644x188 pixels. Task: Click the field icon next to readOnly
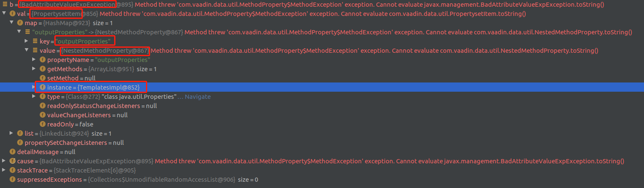(x=43, y=124)
